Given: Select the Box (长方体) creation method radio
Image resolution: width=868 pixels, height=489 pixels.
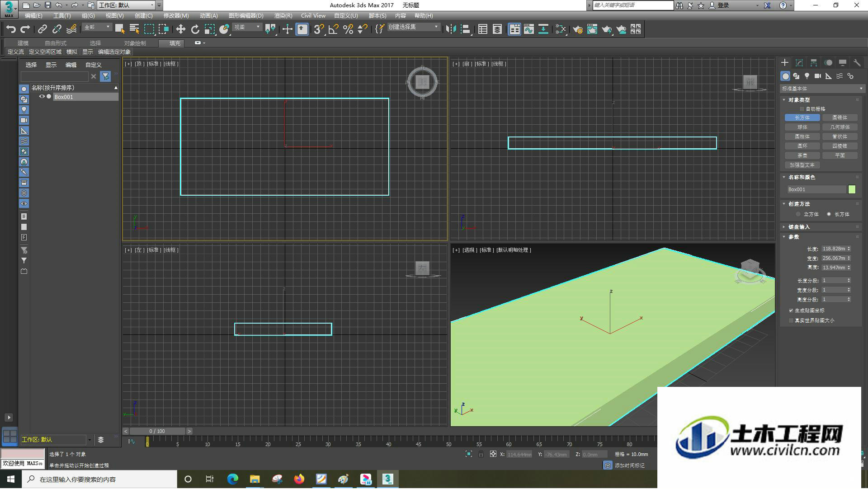Looking at the screenshot, I should click(829, 214).
